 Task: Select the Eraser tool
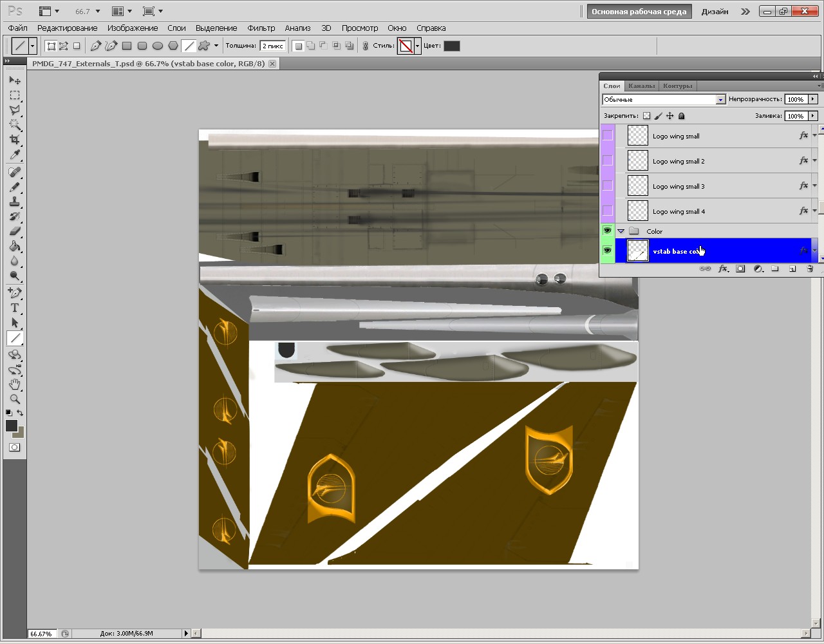[15, 232]
